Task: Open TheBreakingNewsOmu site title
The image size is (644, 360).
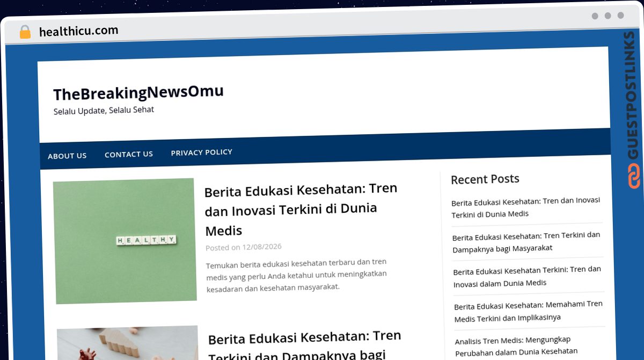Action: 138,92
